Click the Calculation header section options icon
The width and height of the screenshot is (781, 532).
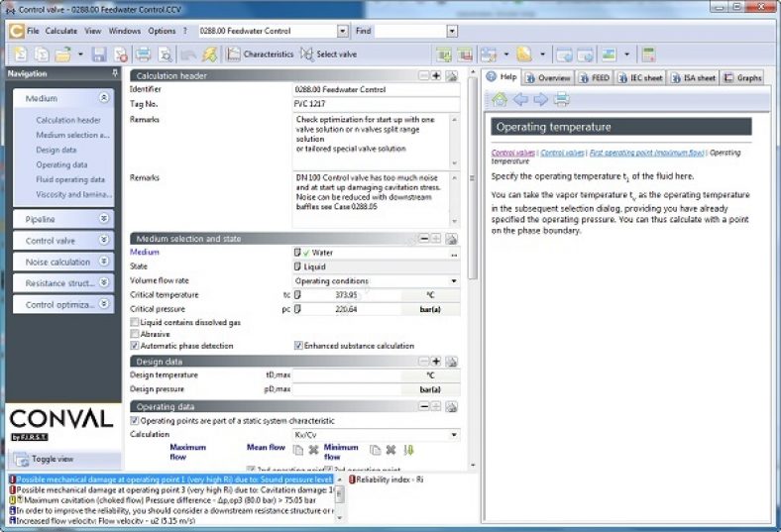click(x=451, y=76)
